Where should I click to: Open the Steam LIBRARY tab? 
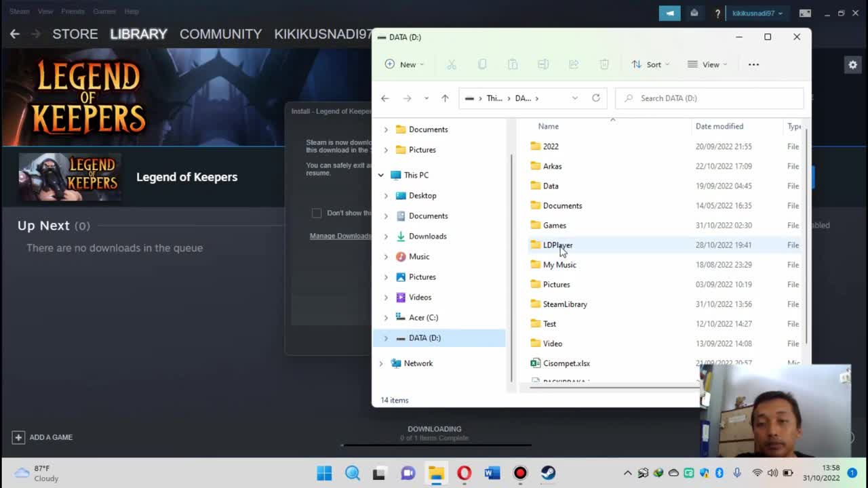click(x=138, y=34)
